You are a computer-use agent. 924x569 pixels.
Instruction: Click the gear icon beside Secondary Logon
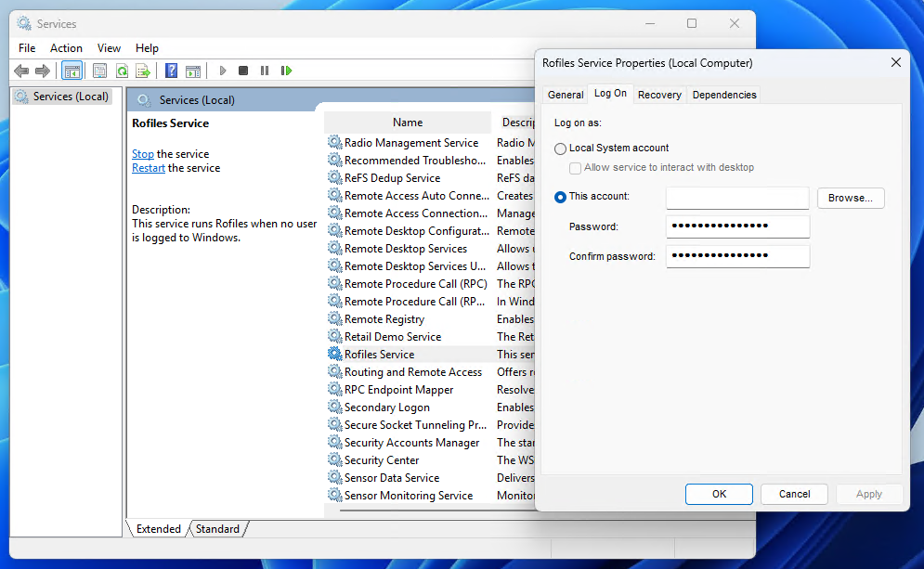click(334, 407)
